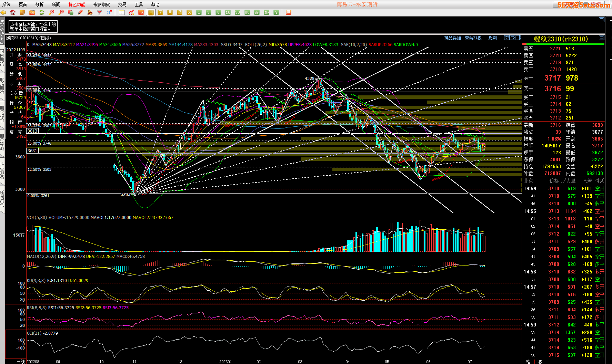Click the 商品叠加 link
The image size is (612, 364).
tap(453, 38)
